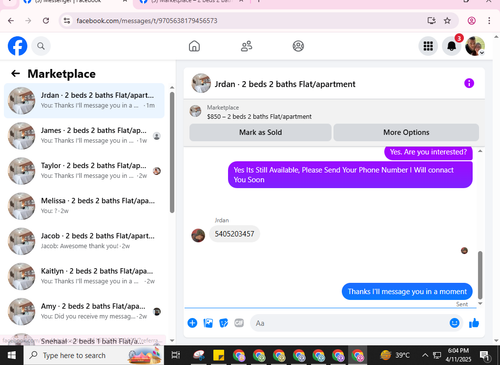Open the Windows notification center

(485, 355)
